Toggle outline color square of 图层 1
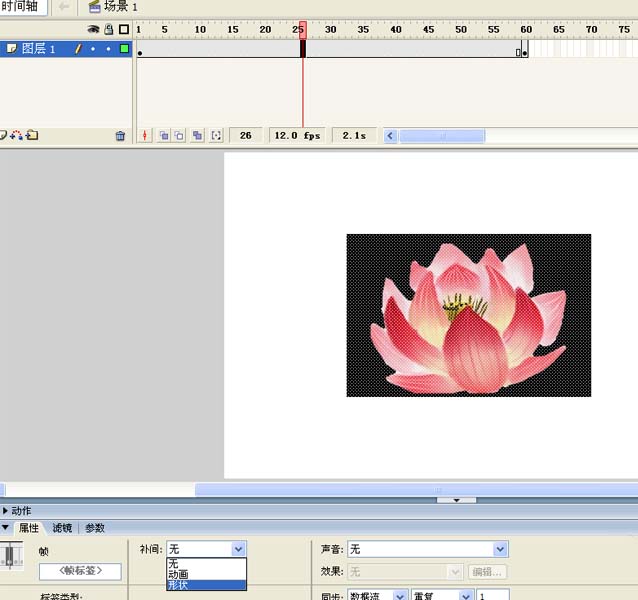The width and height of the screenshot is (638, 600). click(124, 48)
